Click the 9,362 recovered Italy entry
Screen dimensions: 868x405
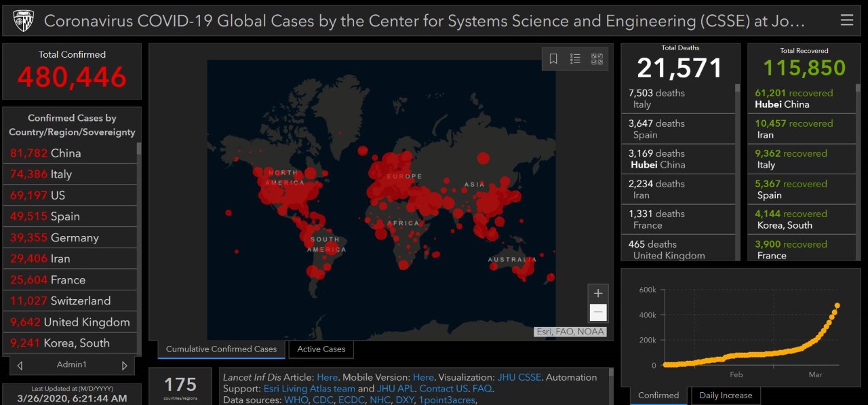tap(802, 159)
